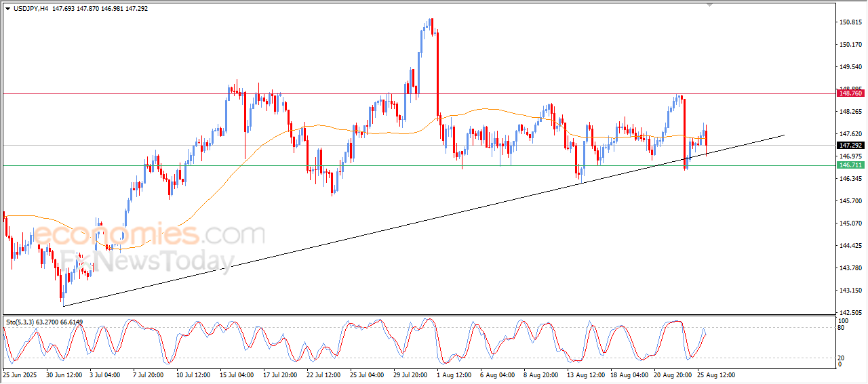The image size is (868, 384).
Task: Click the 143.780 price axis value
Action: (x=850, y=268)
